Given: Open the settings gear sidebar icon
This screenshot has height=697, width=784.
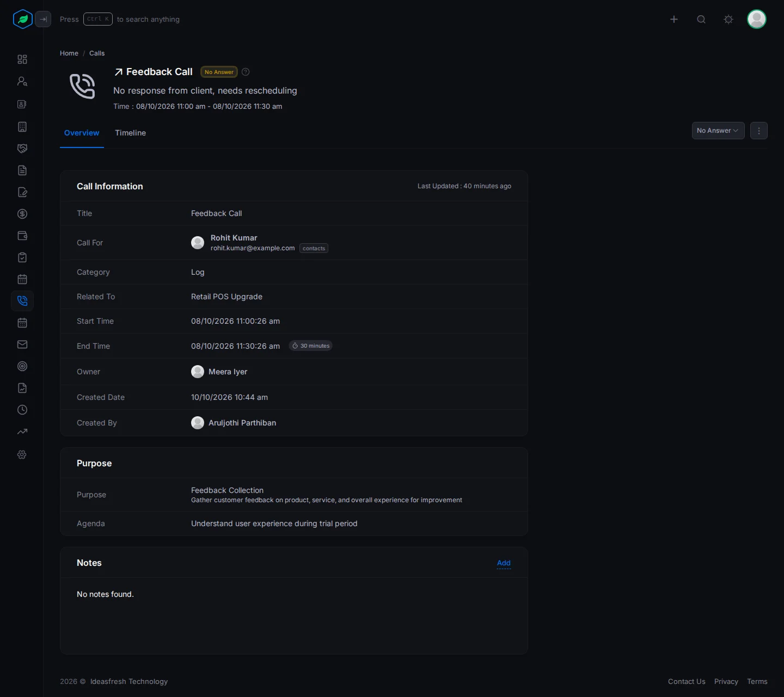Looking at the screenshot, I should (22, 454).
